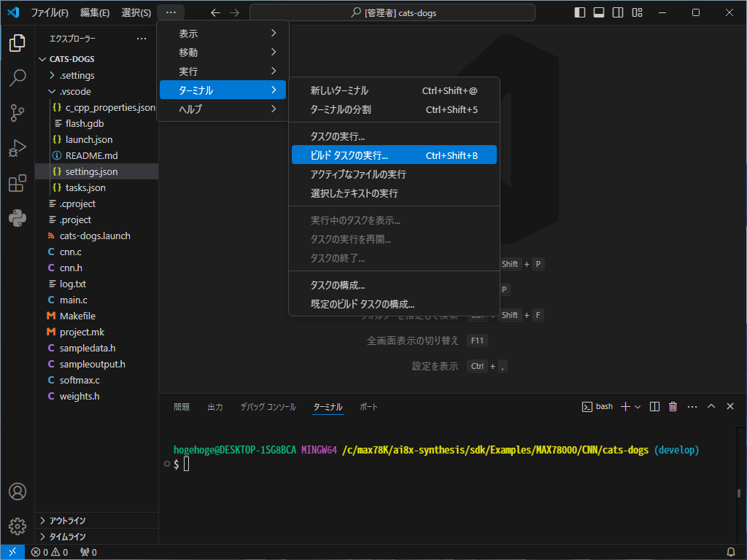Switch to the 出力 panel tab
The image size is (747, 560).
coord(215,407)
